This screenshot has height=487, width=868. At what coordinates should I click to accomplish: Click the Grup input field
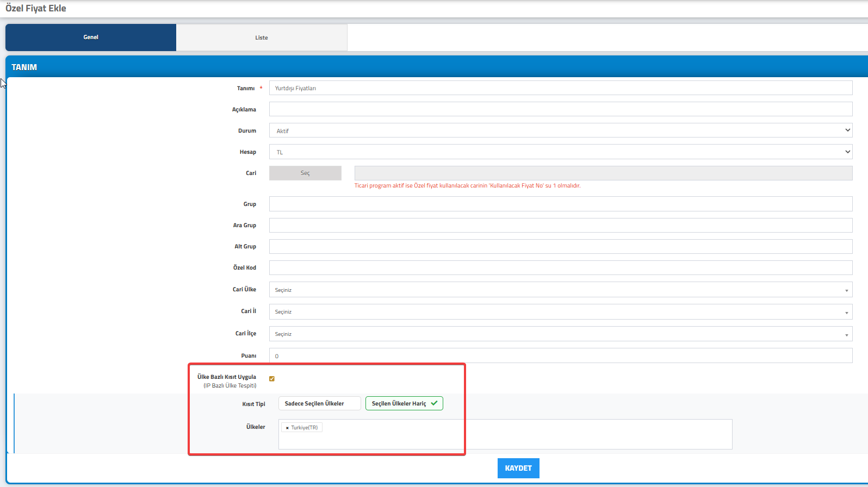coord(560,204)
